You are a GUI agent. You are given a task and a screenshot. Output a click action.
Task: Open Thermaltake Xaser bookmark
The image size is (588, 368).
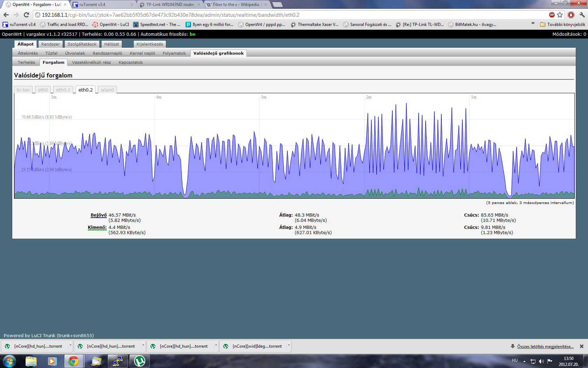[x=315, y=25]
